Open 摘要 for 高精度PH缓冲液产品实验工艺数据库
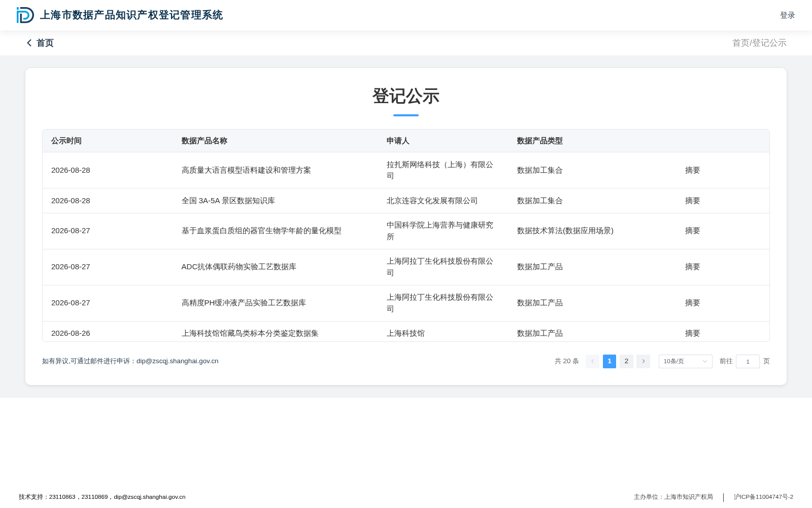This screenshot has height=508, width=812. coord(692,303)
